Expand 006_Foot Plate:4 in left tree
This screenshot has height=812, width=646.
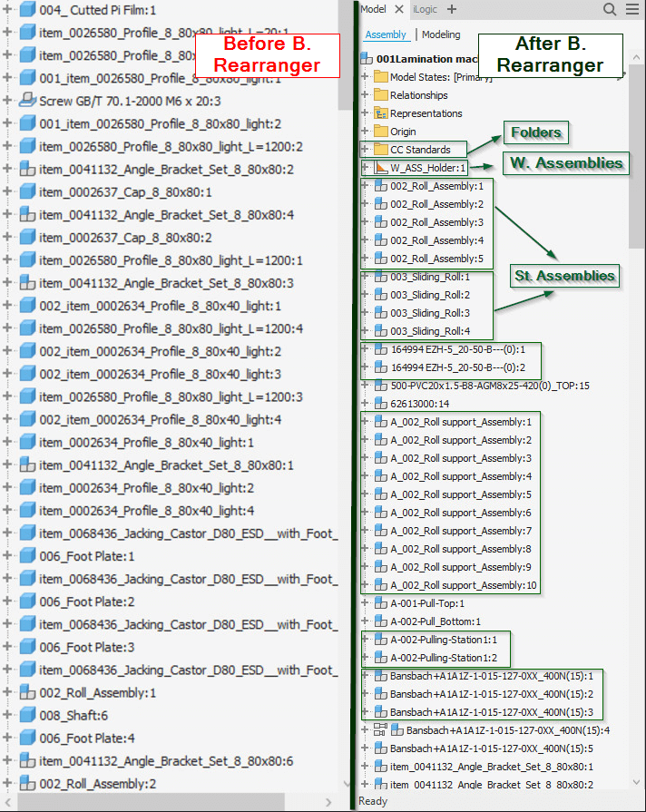point(7,738)
